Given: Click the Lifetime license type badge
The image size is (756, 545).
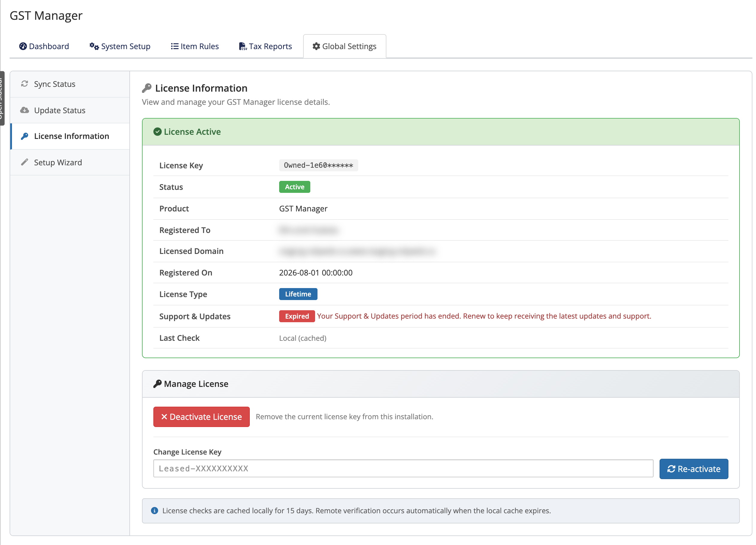Looking at the screenshot, I should (298, 294).
